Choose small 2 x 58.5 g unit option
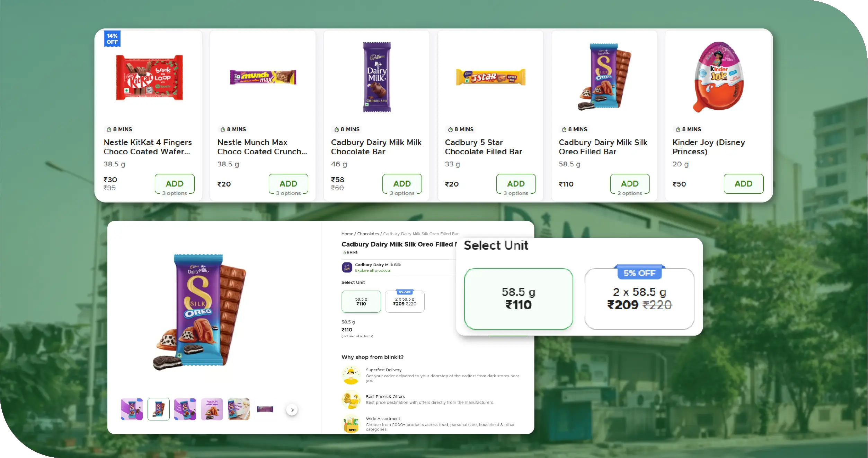The image size is (868, 458). point(405,301)
